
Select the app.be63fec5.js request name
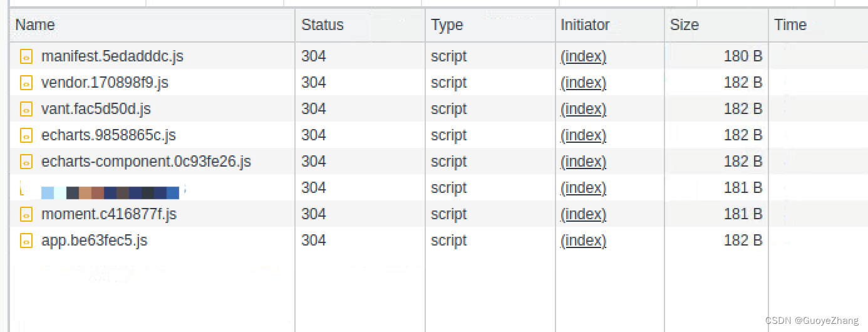[x=94, y=241]
